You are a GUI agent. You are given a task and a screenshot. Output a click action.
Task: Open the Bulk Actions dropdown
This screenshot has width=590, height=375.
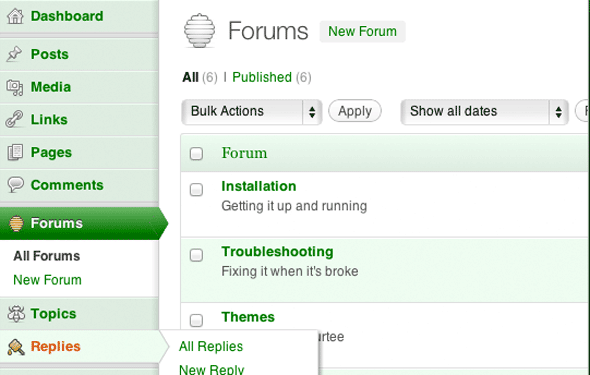252,112
